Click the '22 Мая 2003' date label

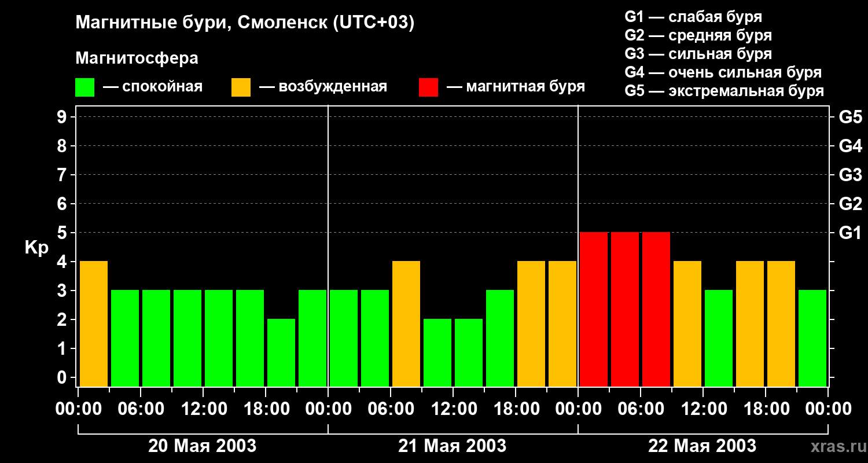(x=702, y=446)
